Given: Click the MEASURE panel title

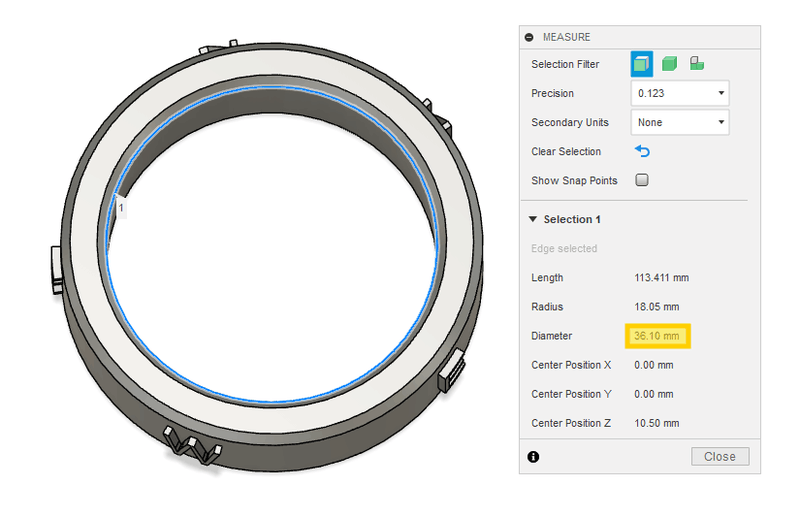Looking at the screenshot, I should click(x=566, y=37).
